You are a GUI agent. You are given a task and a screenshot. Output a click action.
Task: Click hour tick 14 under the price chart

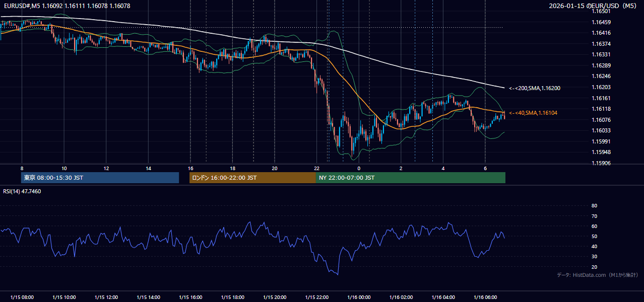(148, 168)
